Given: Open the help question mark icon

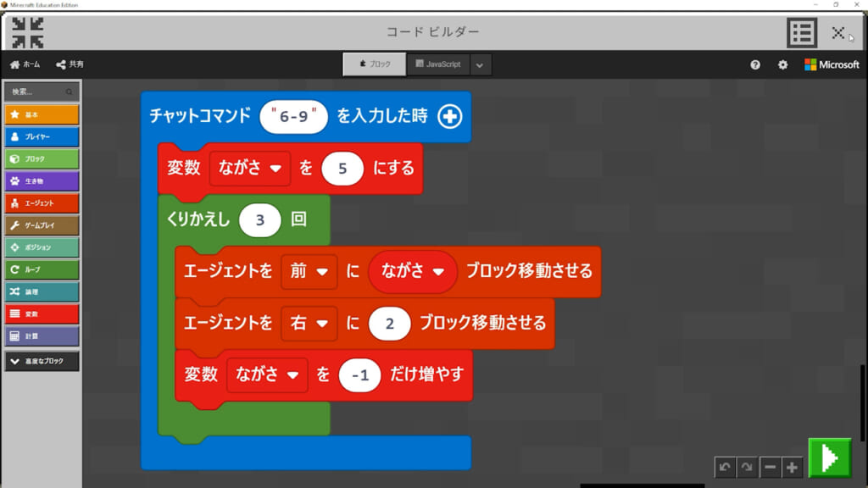Looking at the screenshot, I should 755,64.
